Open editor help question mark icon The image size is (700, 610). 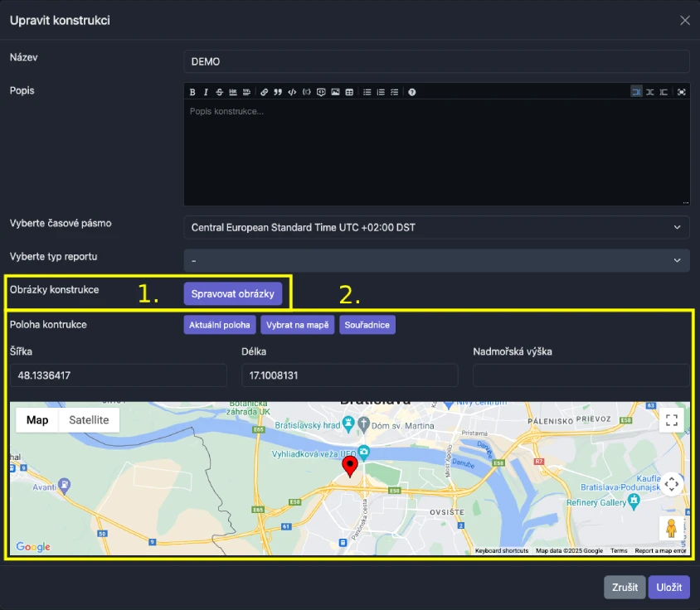412,92
